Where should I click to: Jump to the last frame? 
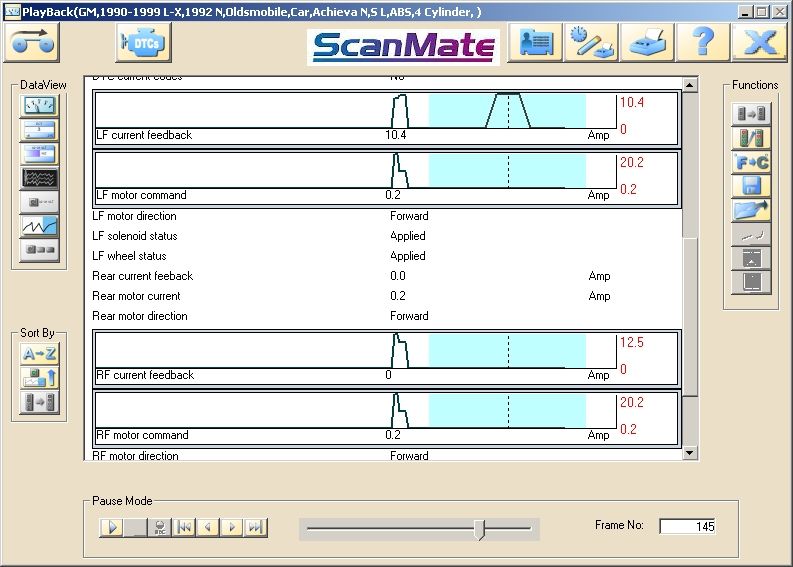point(255,528)
